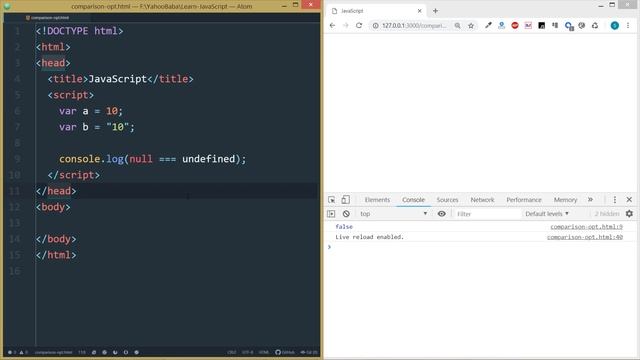
Task: Click the '<script>' opening tag in editor
Action: 71,95
